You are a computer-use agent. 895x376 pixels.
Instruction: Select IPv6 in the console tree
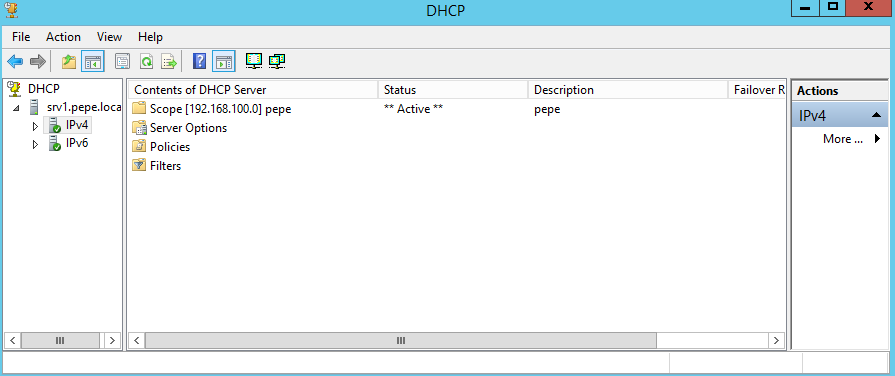click(77, 143)
